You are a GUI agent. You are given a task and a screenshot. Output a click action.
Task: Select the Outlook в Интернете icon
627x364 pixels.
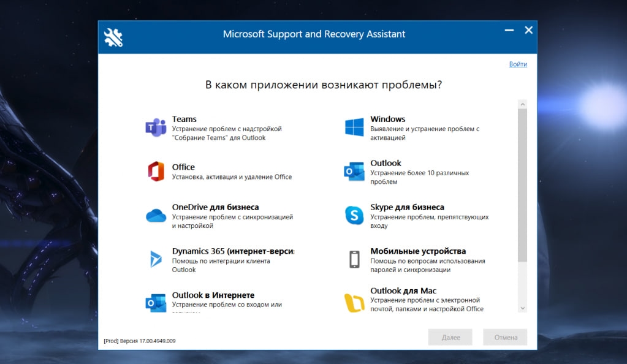tap(155, 301)
